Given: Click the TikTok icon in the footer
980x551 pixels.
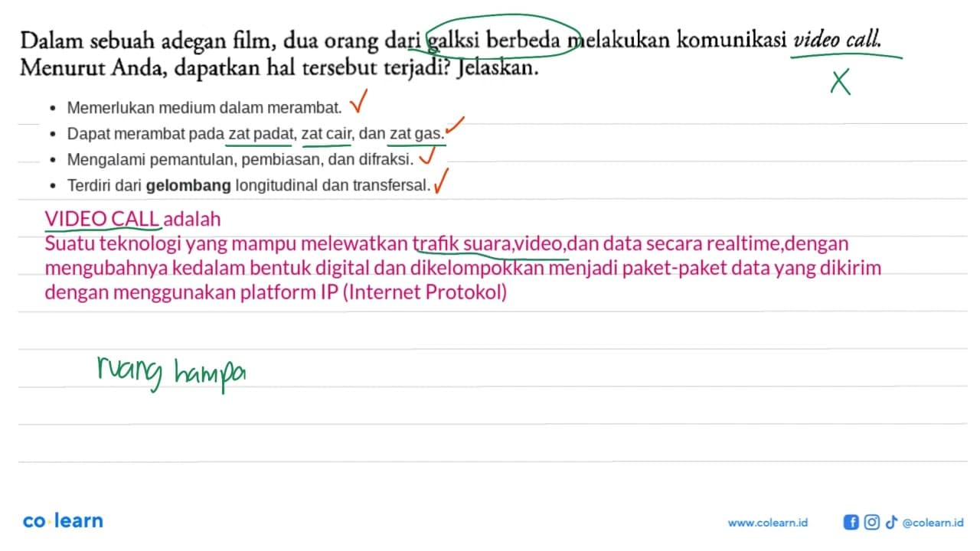Looking at the screenshot, I should (x=890, y=522).
